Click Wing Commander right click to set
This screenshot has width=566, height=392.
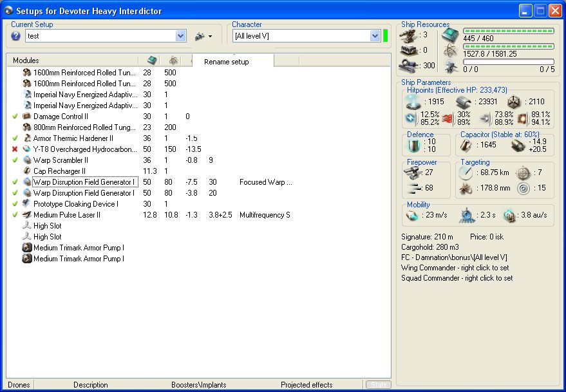pos(455,268)
